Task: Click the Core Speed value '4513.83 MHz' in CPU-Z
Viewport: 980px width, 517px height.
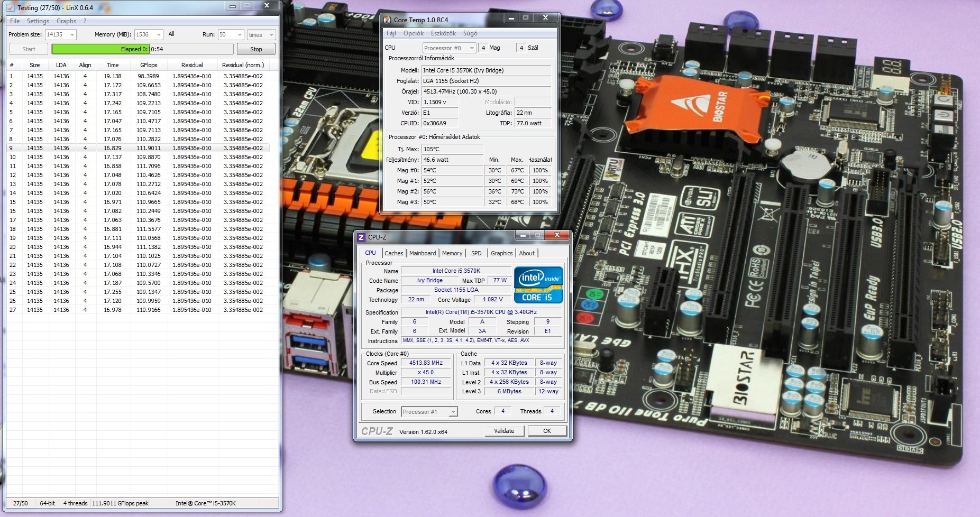Action: tap(426, 363)
